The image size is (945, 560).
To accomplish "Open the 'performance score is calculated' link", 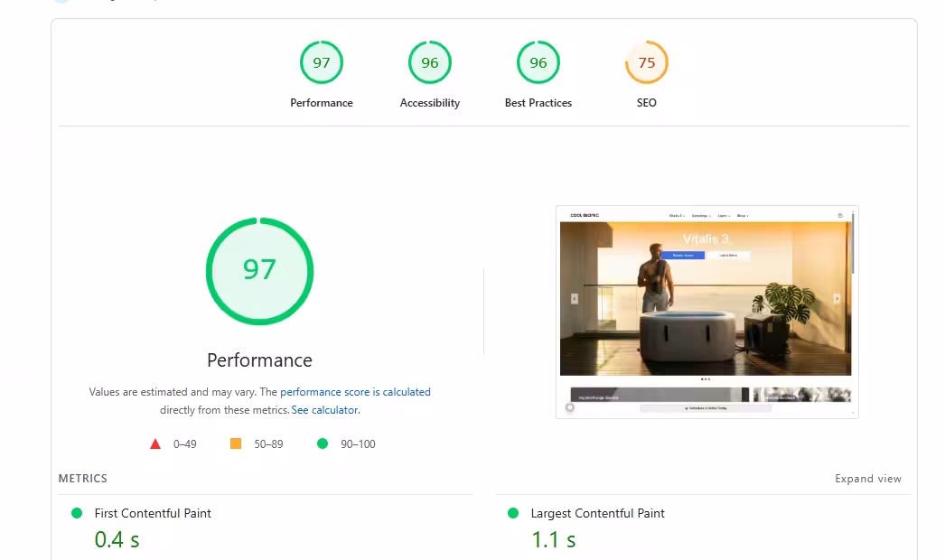I will click(355, 392).
